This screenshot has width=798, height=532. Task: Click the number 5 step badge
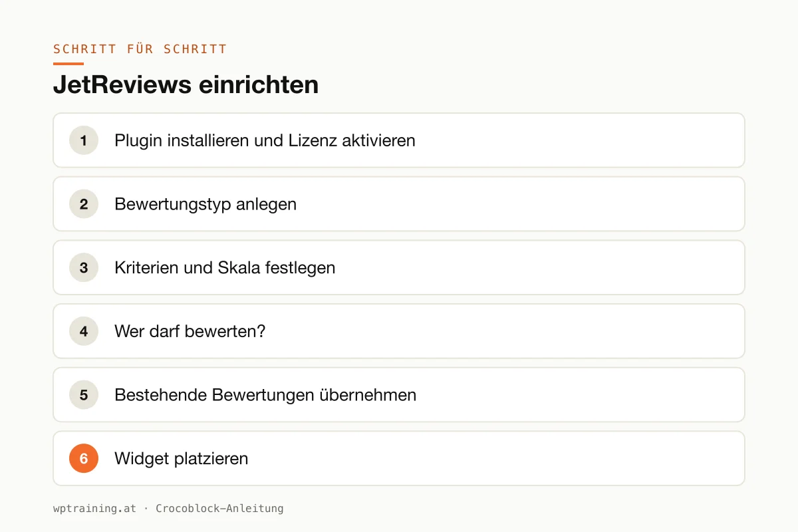pyautogui.click(x=84, y=394)
